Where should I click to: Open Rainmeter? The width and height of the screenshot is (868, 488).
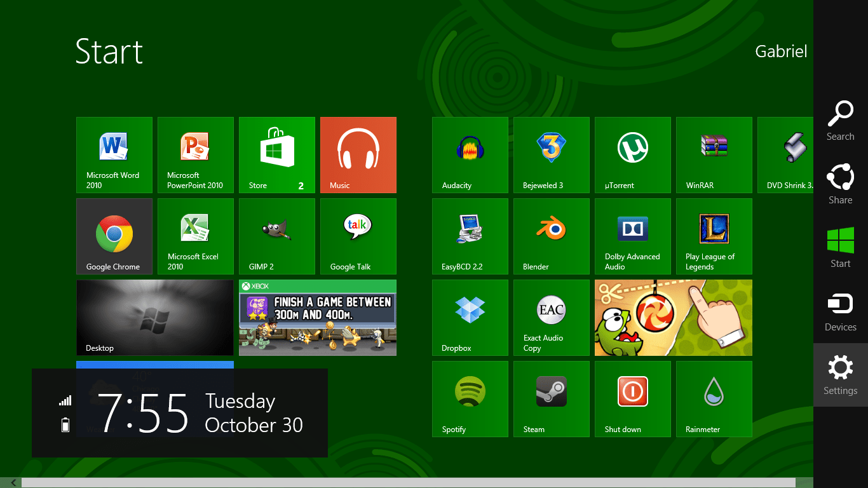click(x=714, y=399)
